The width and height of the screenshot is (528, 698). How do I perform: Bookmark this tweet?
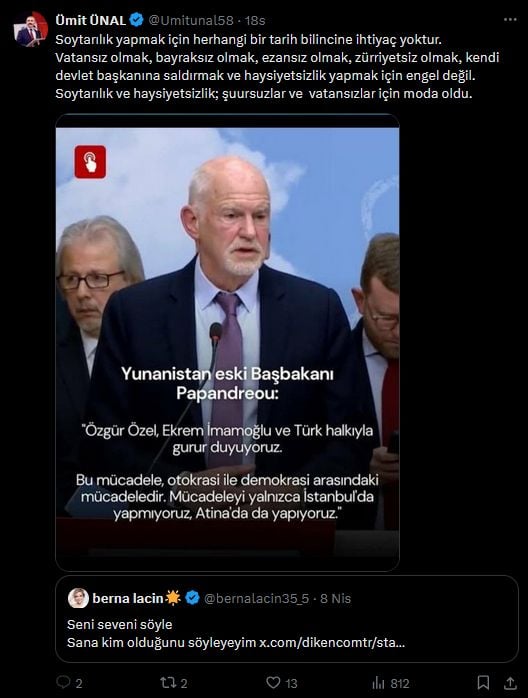click(x=483, y=682)
